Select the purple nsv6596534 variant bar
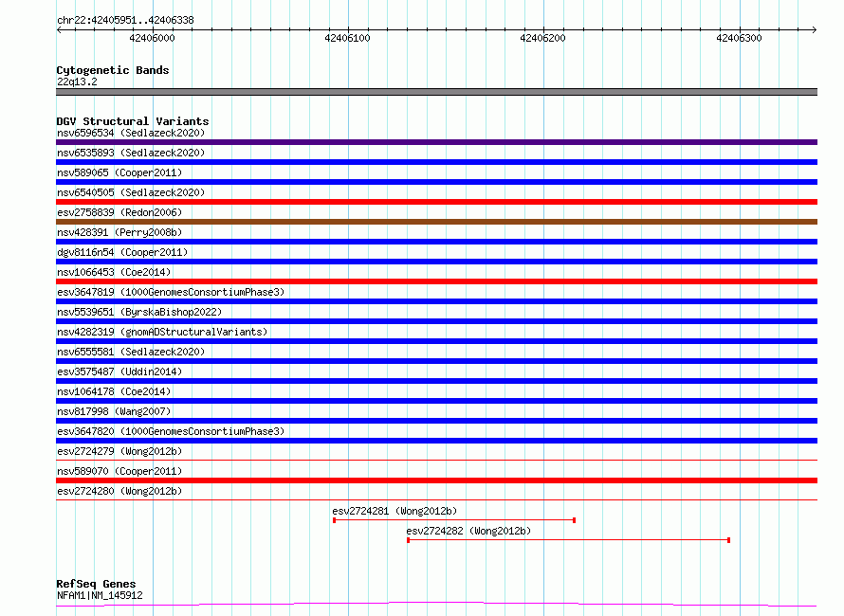Screen dimensions: 844x616 [436, 142]
